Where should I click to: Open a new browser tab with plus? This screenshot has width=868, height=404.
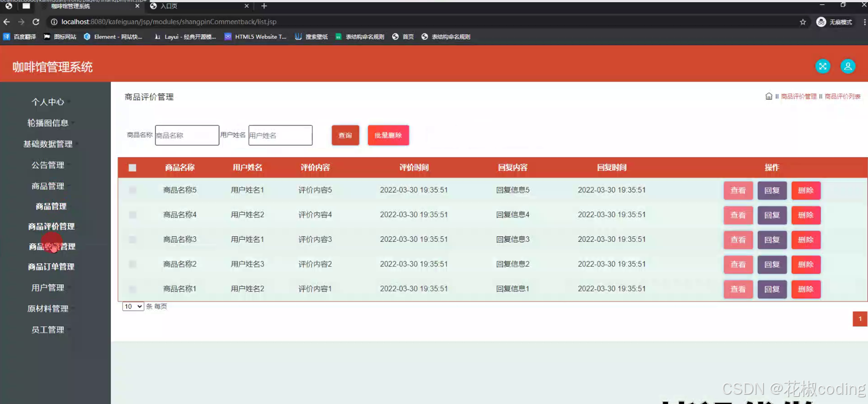(264, 6)
